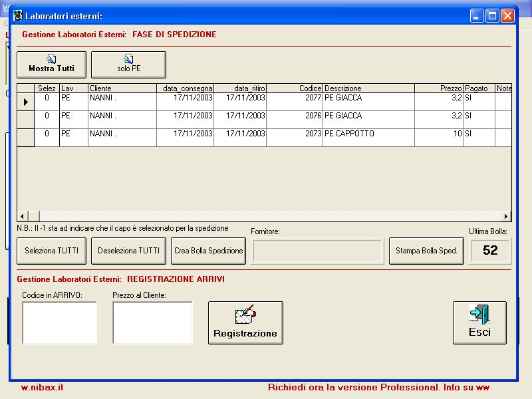Click the Fornitore field
This screenshot has height=399, width=532.
[x=317, y=251]
